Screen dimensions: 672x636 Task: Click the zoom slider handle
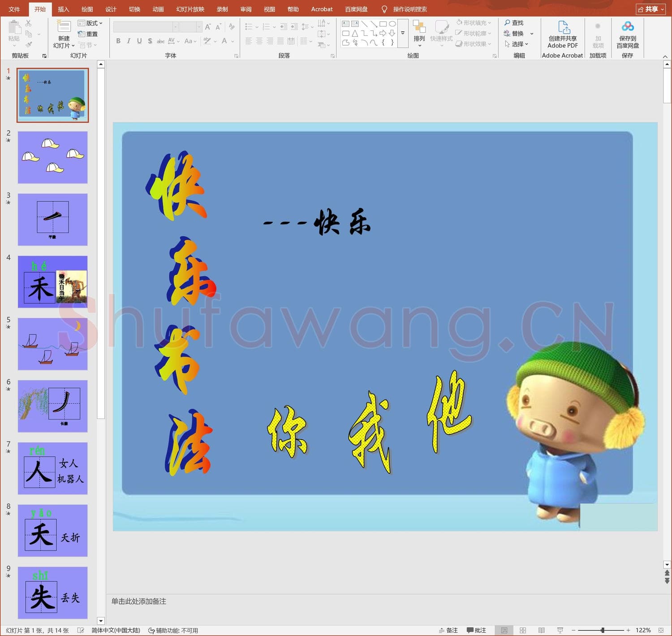pos(603,630)
